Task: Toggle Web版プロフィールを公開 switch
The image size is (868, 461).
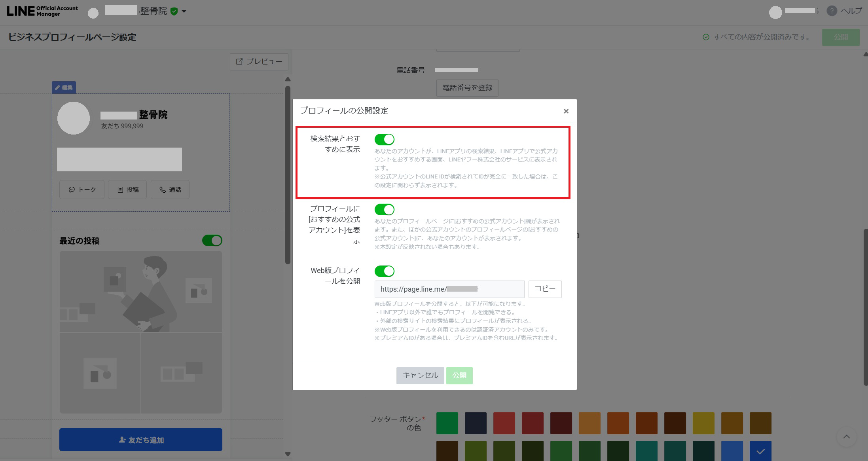Action: pos(385,271)
